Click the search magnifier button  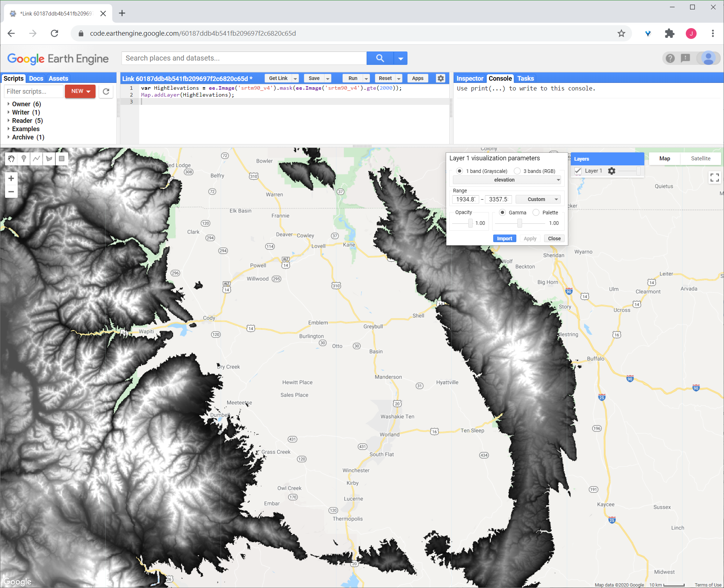380,58
